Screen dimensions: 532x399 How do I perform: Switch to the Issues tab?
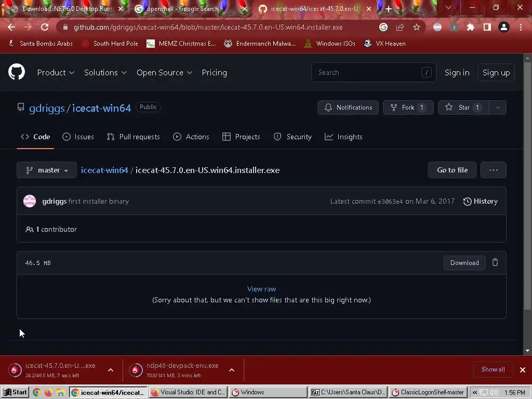pyautogui.click(x=78, y=137)
